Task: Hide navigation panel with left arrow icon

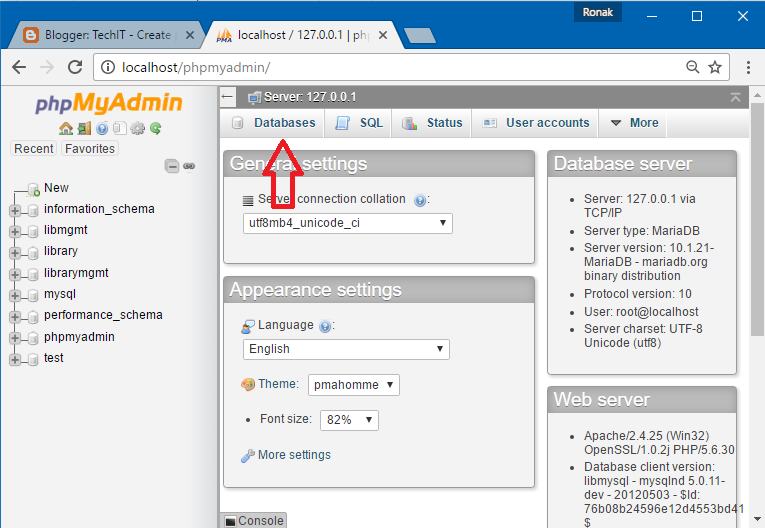Action: 227,97
